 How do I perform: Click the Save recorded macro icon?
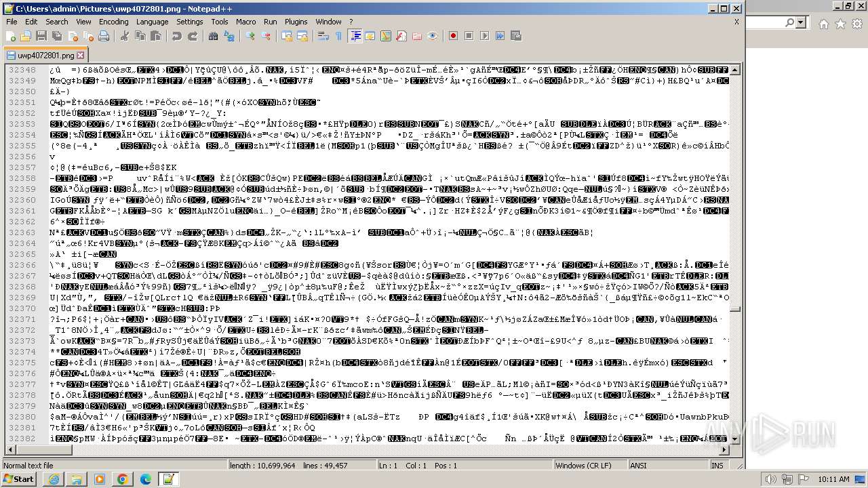515,36
